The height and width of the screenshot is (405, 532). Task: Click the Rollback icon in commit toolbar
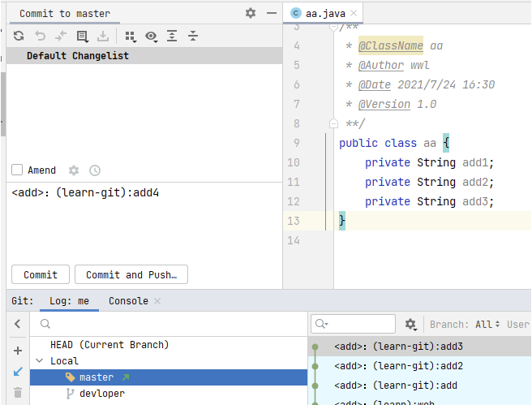pos(40,36)
